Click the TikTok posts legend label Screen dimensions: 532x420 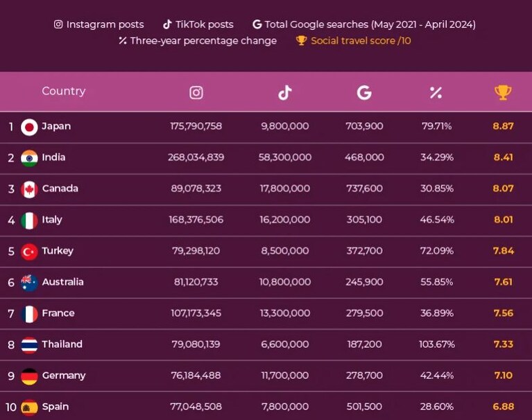click(198, 24)
